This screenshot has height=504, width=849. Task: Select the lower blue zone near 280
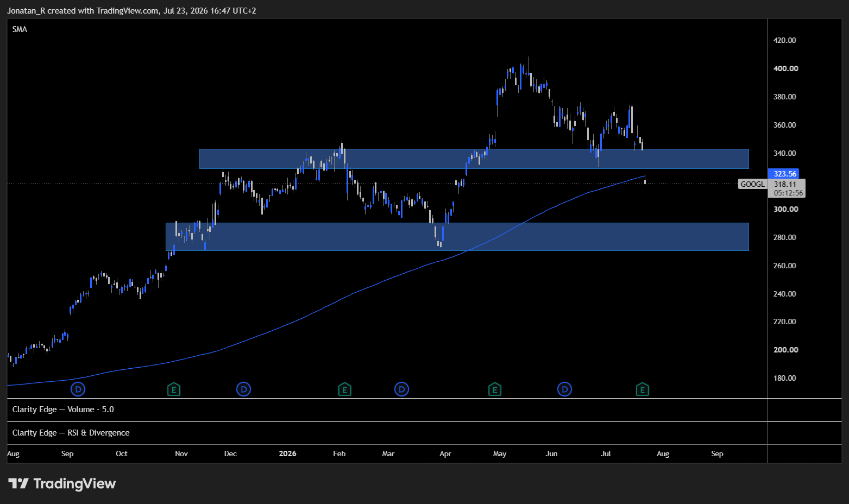[457, 236]
